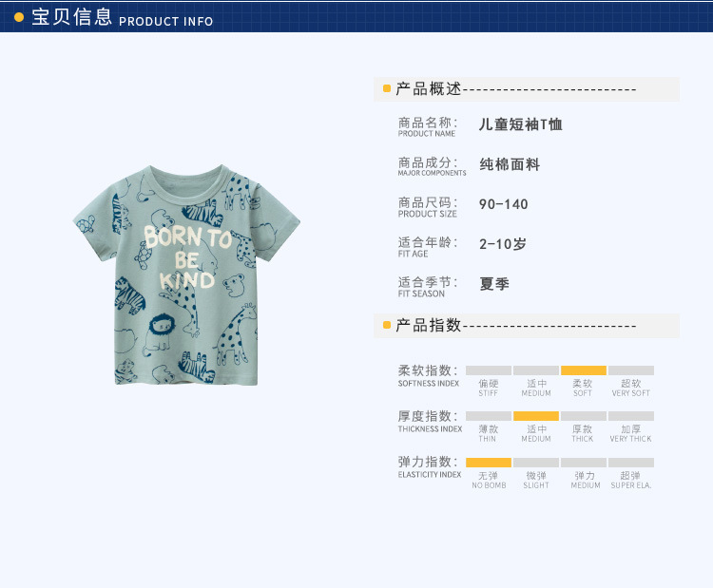Select the highlighted MEDIUM thickness bar
This screenshot has height=588, width=713.
click(536, 416)
